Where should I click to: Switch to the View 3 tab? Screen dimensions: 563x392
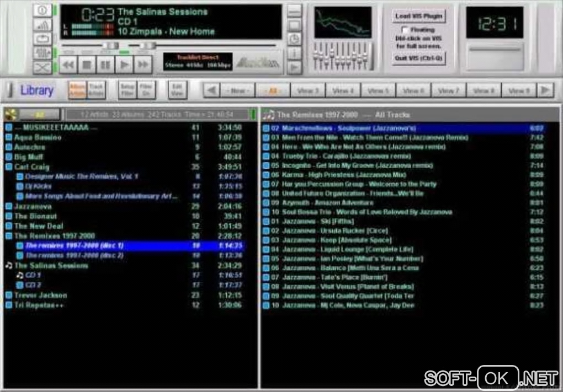click(308, 90)
